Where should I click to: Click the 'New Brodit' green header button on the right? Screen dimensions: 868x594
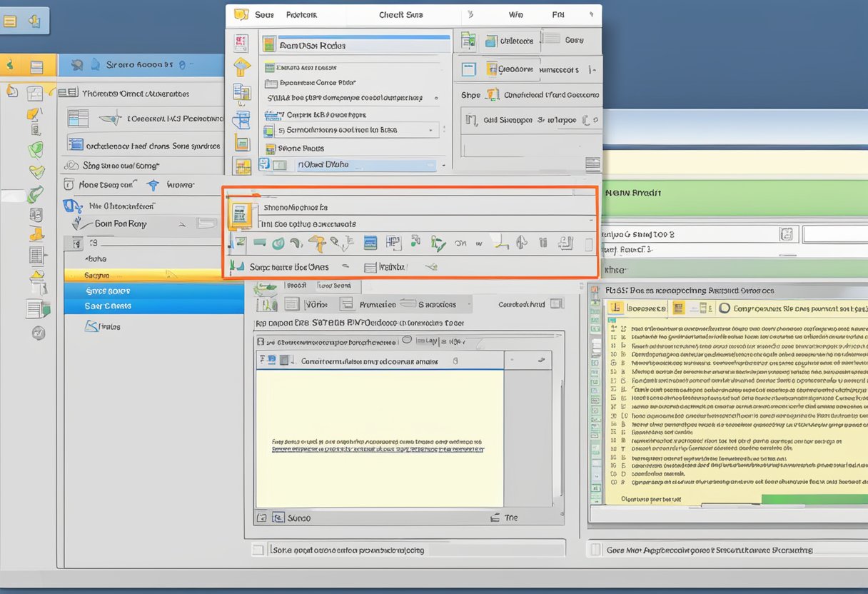pyautogui.click(x=634, y=193)
